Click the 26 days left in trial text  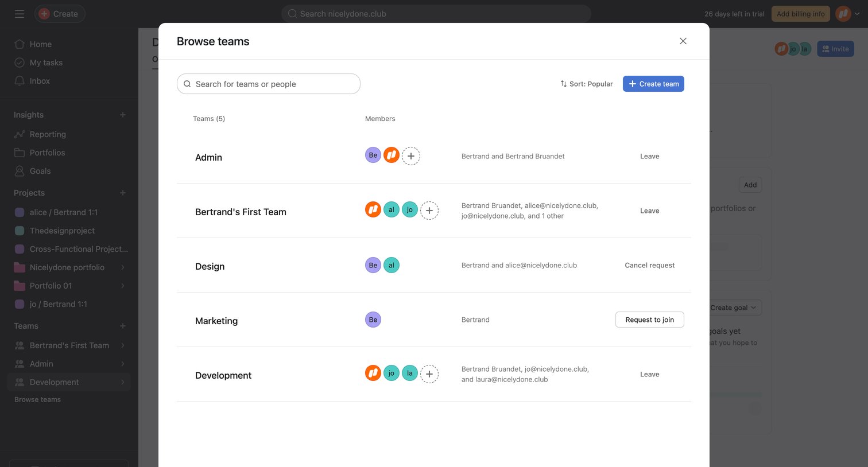pos(734,14)
